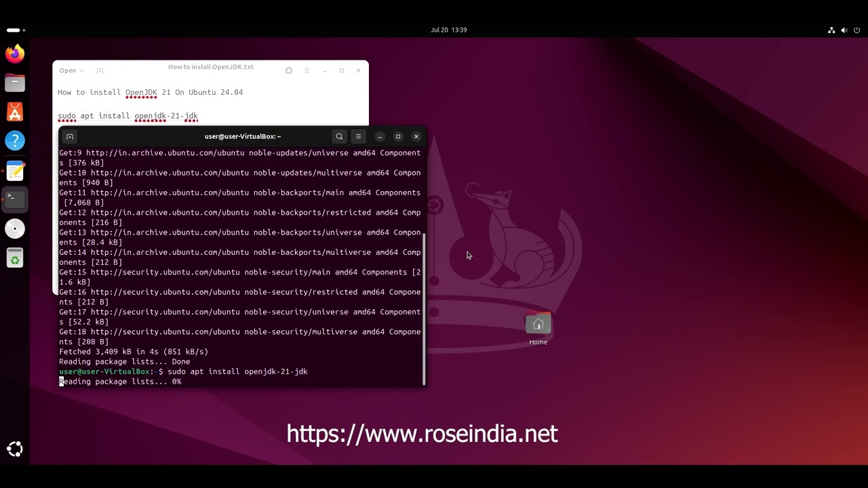Select the Terminal dock icon
Viewport: 868px width, 488px height.
point(15,199)
